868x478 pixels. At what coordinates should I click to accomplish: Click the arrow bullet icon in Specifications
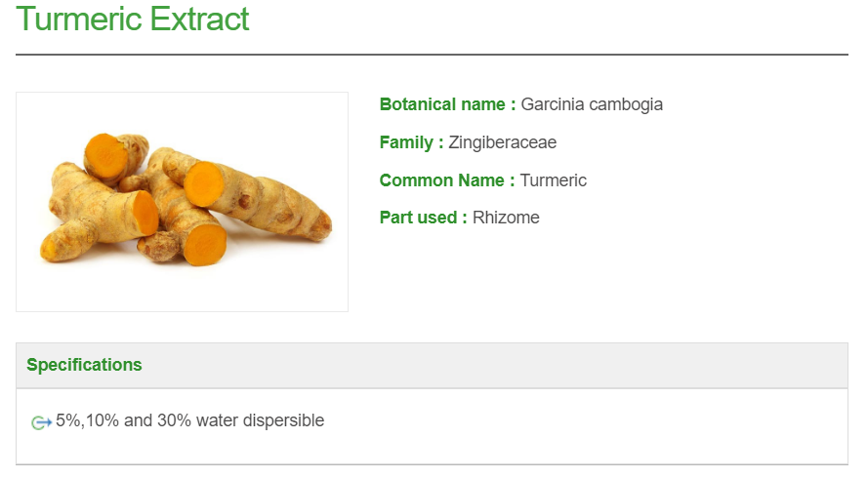click(x=41, y=422)
